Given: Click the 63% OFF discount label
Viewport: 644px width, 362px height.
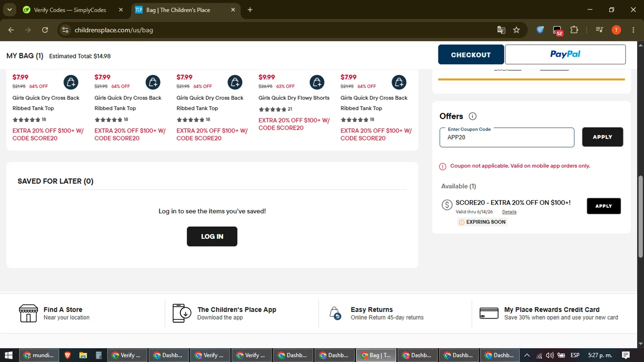Looking at the screenshot, I should click(x=286, y=86).
